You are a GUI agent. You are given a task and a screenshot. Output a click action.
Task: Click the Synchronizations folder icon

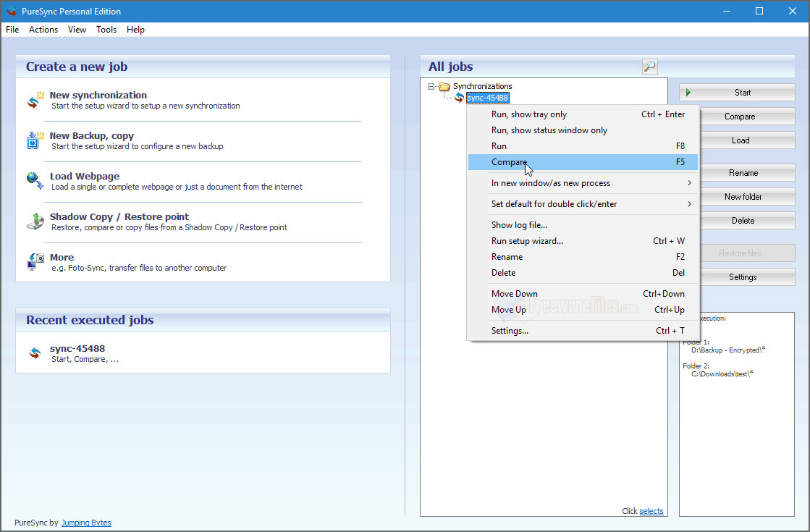coord(444,86)
